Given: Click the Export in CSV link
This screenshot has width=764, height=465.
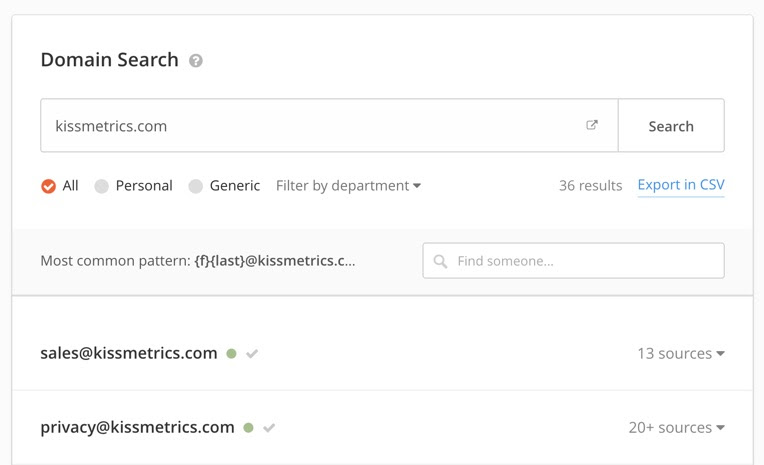Looking at the screenshot, I should 681,185.
